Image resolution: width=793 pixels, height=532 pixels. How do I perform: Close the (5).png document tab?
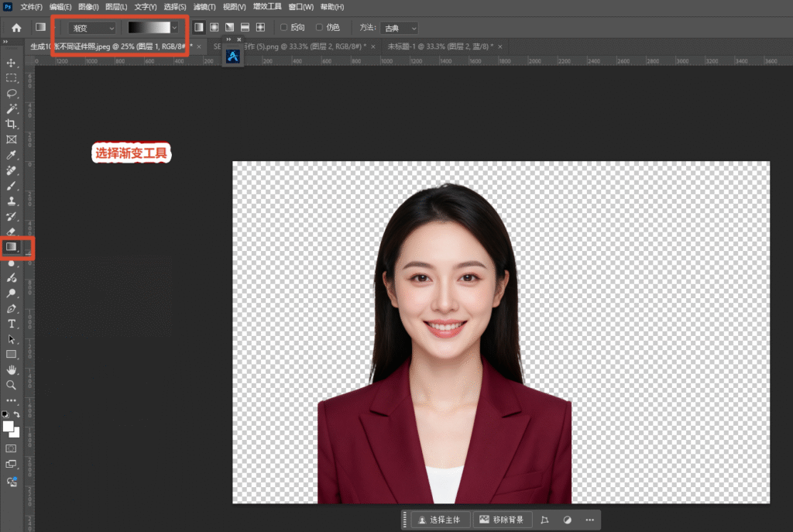pyautogui.click(x=373, y=46)
